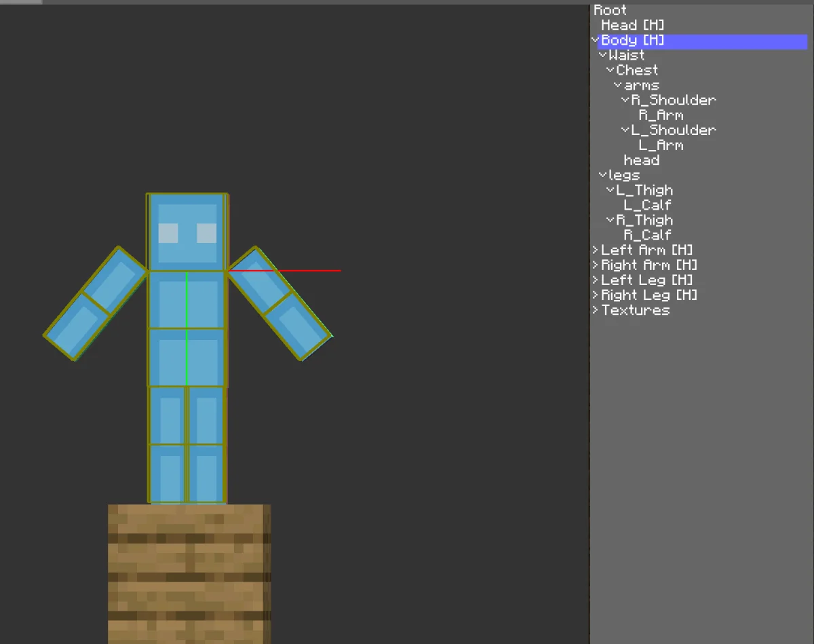Screen dimensions: 814x644
Task: Select the Right Leg [H] label
Action: pyautogui.click(x=649, y=295)
